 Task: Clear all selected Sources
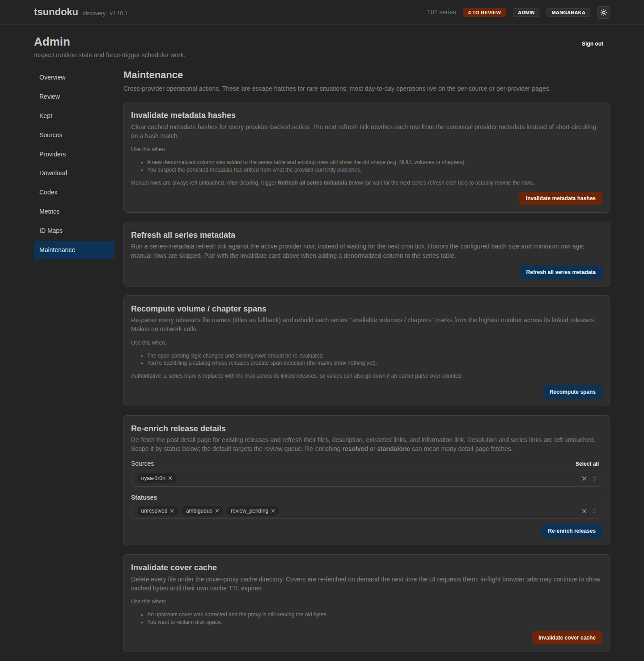pyautogui.click(x=584, y=479)
